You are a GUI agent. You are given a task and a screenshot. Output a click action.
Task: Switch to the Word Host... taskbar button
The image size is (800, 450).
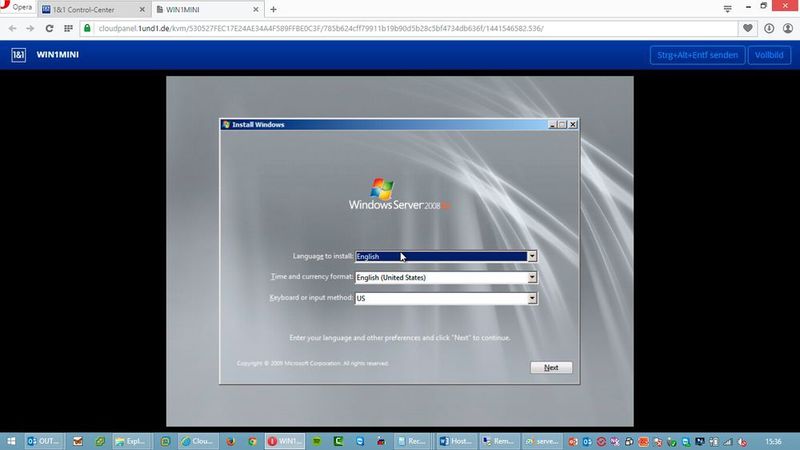point(456,441)
